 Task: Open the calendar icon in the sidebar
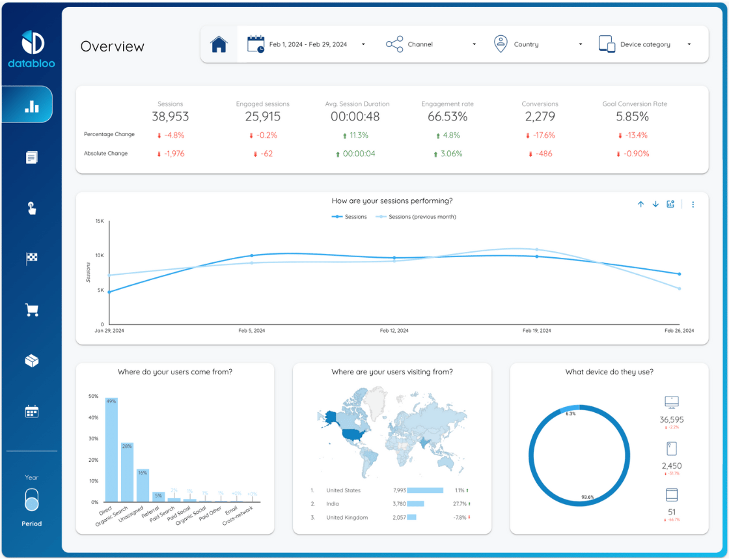31,411
